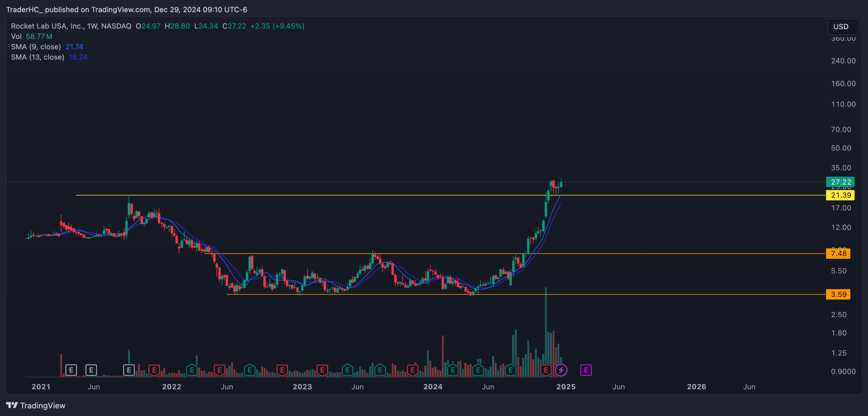Screen dimensions: 868x416
Task: Click the gray earnings marker at Jun 2021
Action: click(x=91, y=370)
